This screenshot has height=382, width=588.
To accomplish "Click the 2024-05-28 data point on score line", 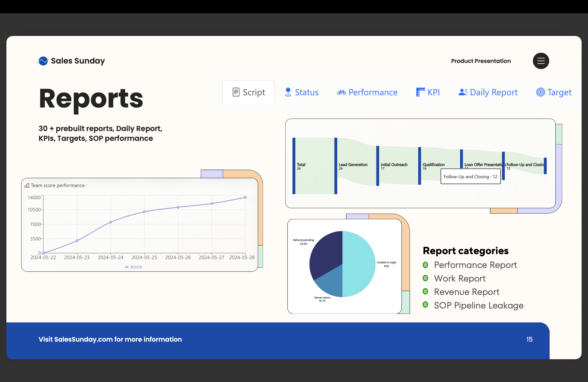I will [245, 197].
